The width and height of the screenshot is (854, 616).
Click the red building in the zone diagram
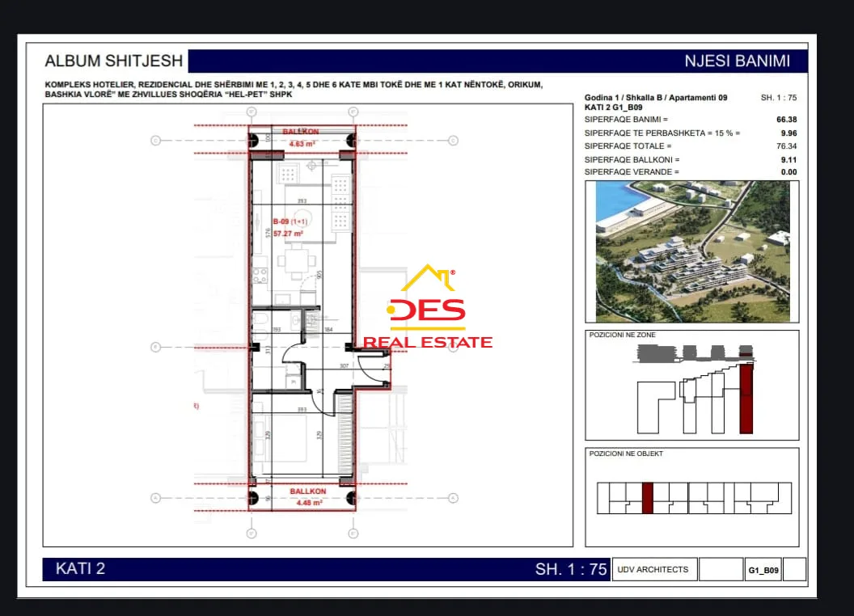tap(746, 399)
